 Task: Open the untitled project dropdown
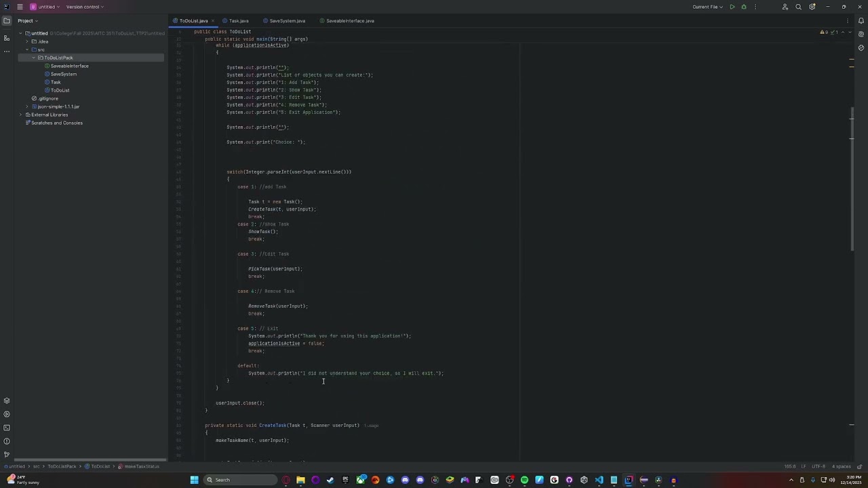(45, 7)
